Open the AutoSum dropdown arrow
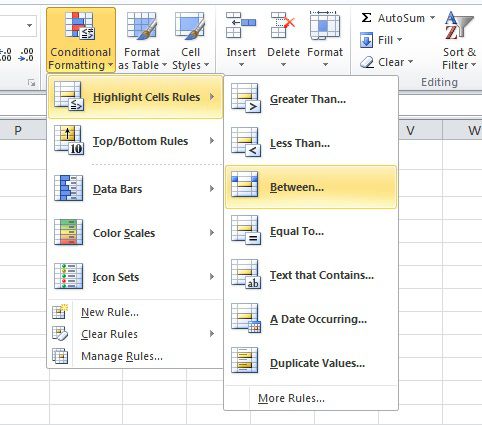Screen dimensions: 482x425 (432, 18)
